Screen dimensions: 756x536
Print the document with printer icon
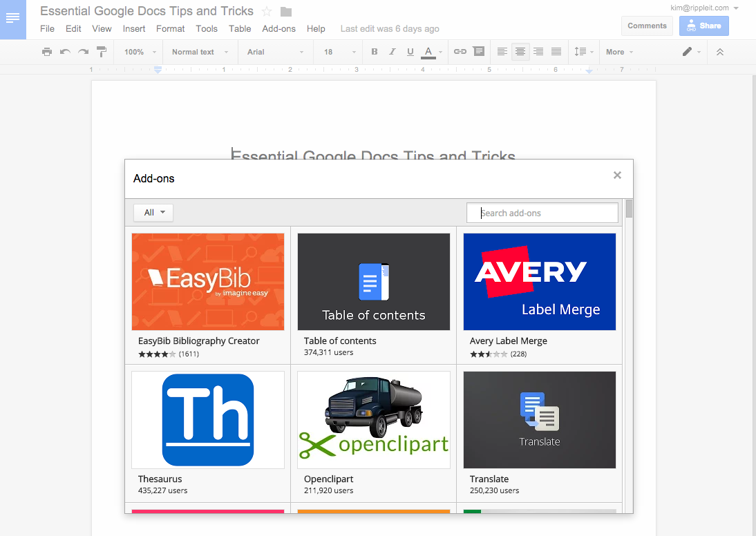[47, 52]
